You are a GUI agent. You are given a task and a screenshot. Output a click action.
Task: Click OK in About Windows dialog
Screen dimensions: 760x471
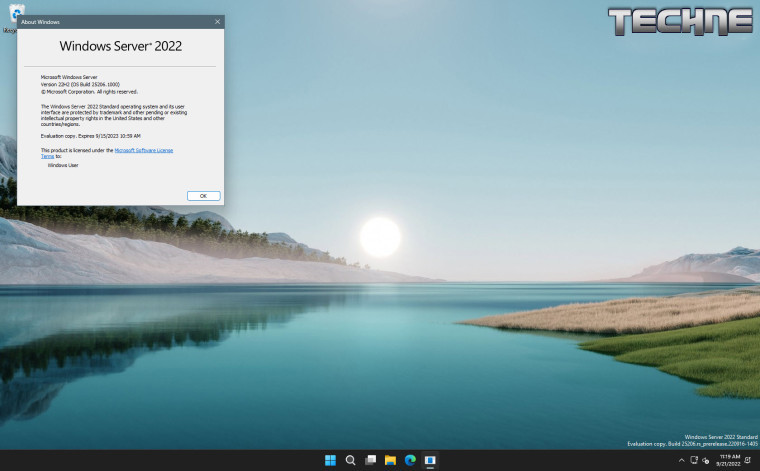pos(204,196)
